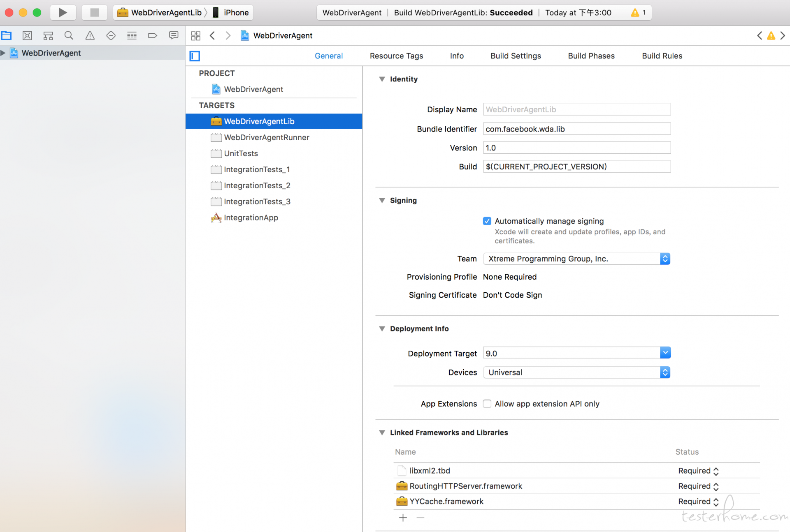Run the build with the play button
Image resolution: width=790 pixels, height=532 pixels.
[x=63, y=12]
